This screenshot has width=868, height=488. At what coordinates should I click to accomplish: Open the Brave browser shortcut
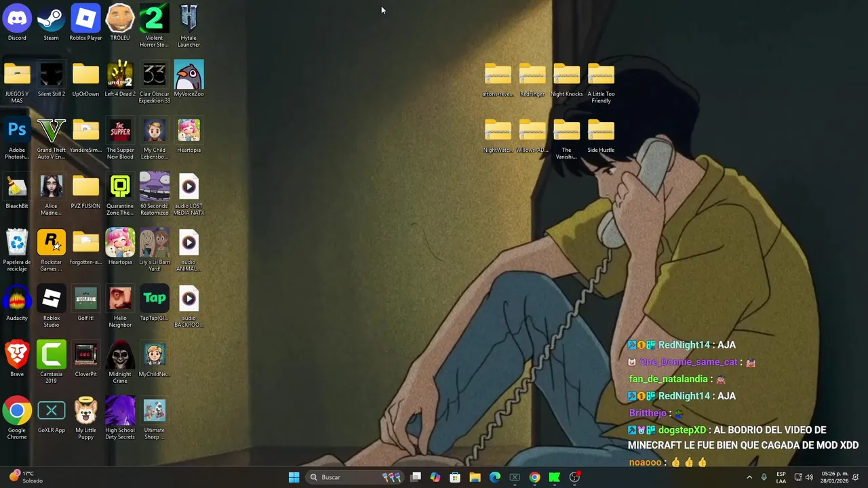click(x=17, y=359)
